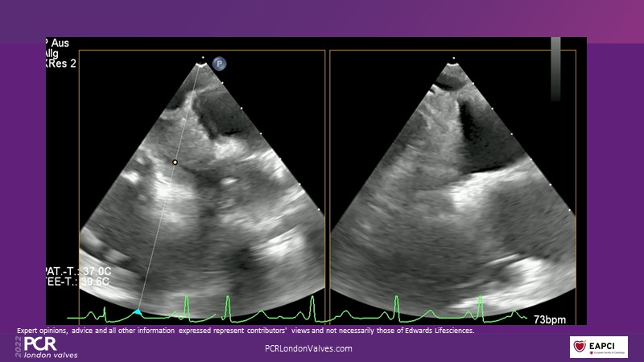
Task: Click the transducer apex of right sector
Action: 452,63
